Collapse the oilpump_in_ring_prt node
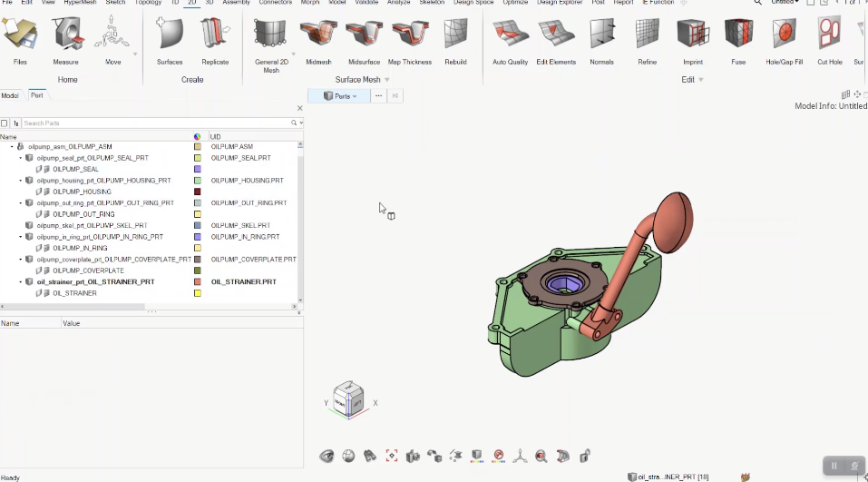Screen dimensions: 868x482 (x=21, y=237)
